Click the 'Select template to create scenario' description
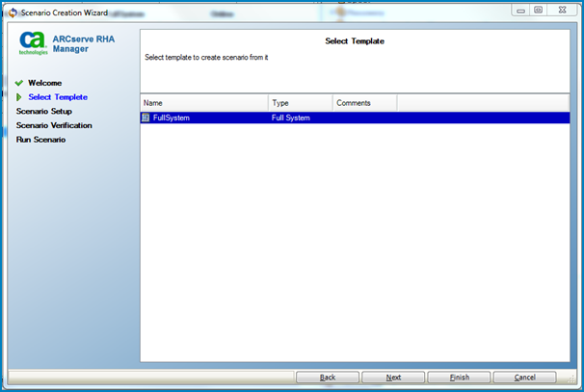584x392 pixels. (206, 58)
